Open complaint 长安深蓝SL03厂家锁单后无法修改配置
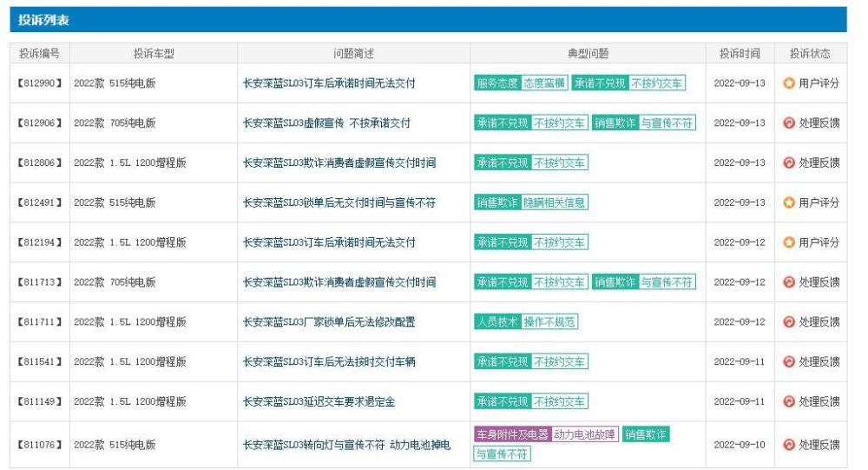The width and height of the screenshot is (868, 470). [x=329, y=322]
